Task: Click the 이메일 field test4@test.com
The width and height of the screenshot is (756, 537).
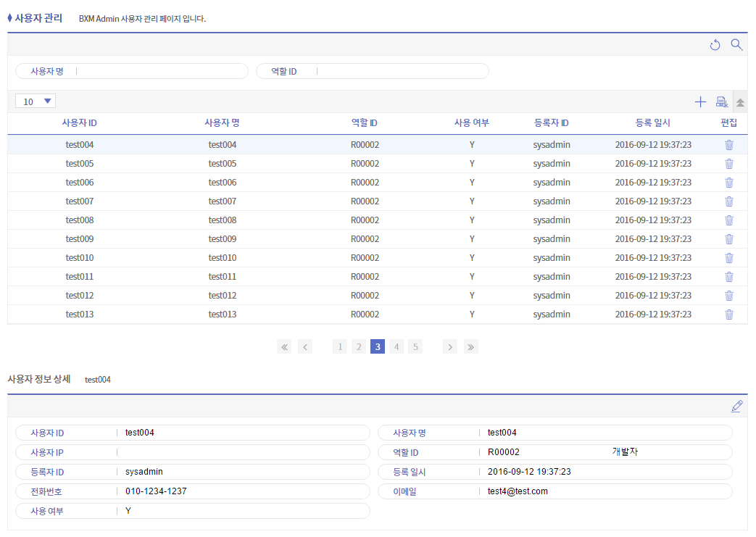Action: coord(555,491)
